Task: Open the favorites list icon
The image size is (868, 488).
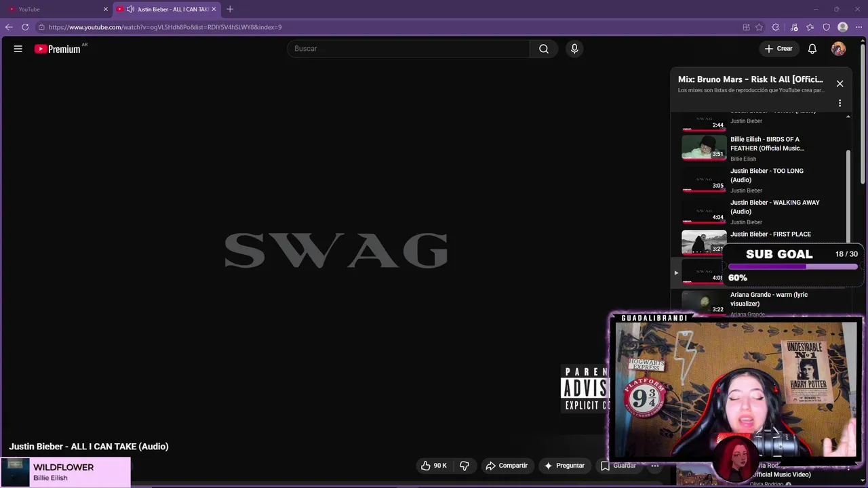Action: 810,27
